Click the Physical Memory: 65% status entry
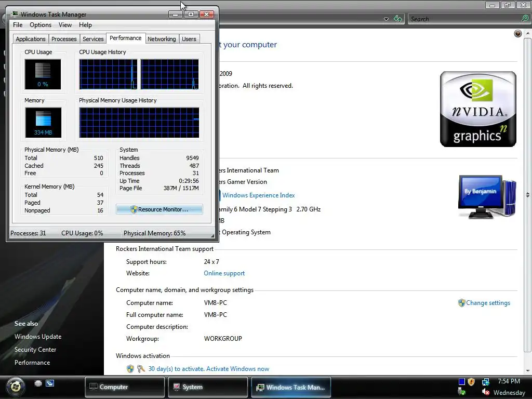 154,233
